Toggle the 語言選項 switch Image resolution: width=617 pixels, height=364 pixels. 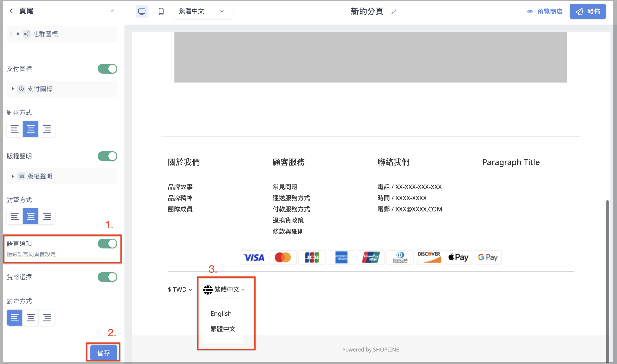tap(108, 244)
